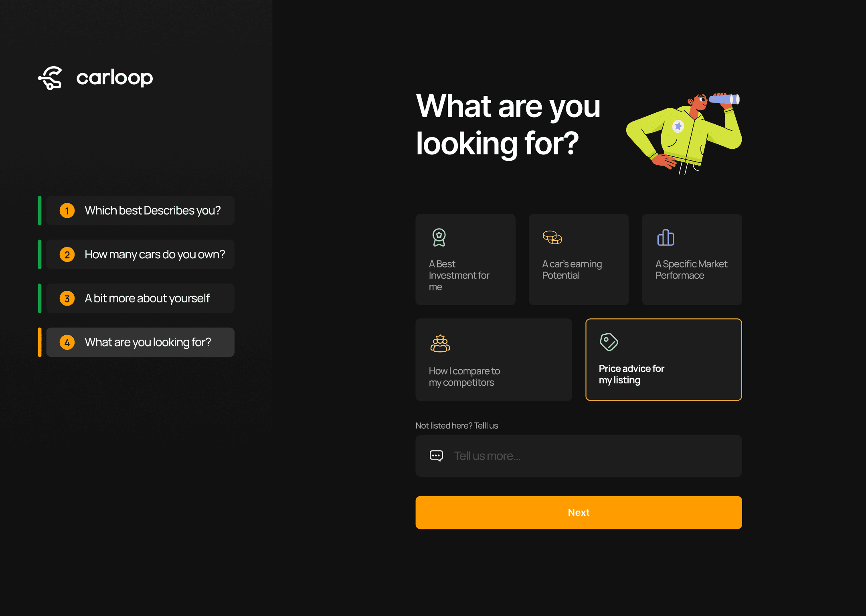
Task: Click the coins icon for earning potential
Action: tap(552, 237)
